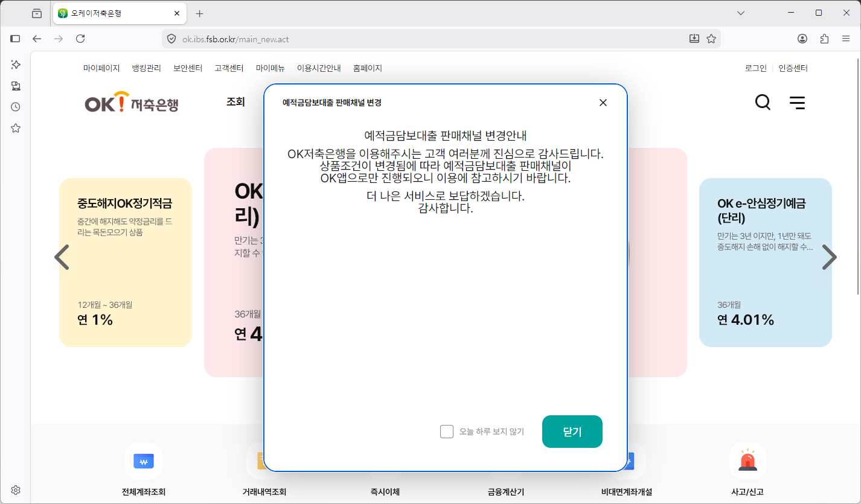Open sidebar history clock icon

click(16, 107)
